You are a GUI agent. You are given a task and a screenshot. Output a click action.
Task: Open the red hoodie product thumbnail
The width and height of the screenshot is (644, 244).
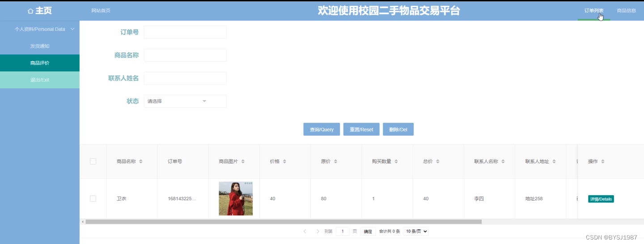coord(236,198)
